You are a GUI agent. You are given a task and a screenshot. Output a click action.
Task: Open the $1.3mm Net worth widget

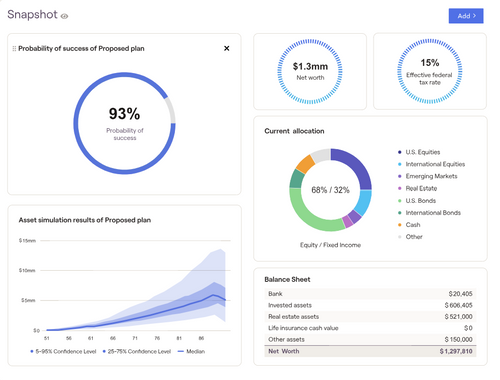(310, 71)
